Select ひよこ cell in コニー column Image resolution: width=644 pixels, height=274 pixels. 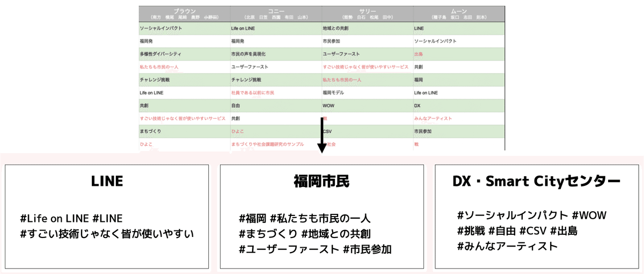pyautogui.click(x=276, y=131)
